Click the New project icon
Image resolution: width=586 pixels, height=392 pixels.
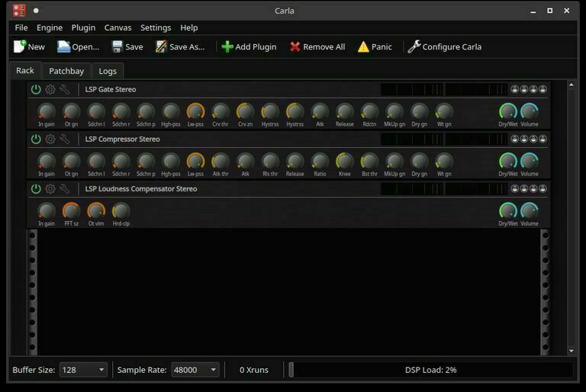(20, 47)
